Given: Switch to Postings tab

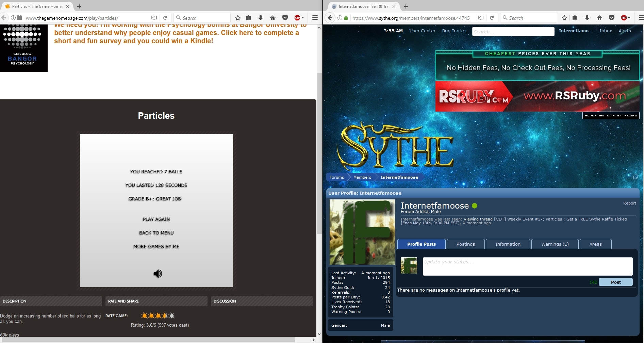Looking at the screenshot, I should click(x=465, y=244).
